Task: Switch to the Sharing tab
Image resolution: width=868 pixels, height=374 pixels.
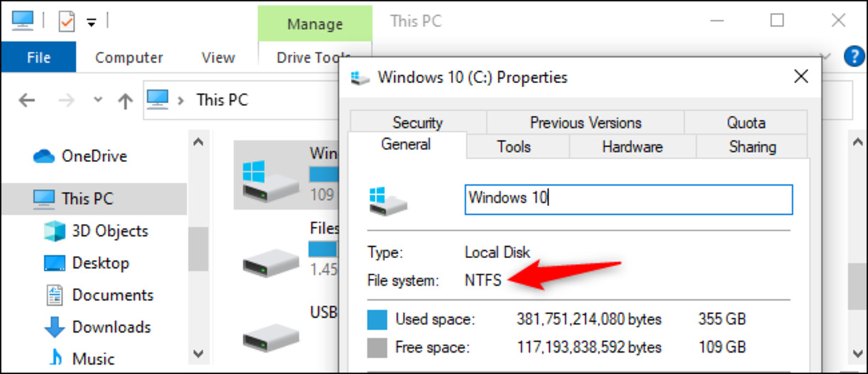Action: point(752,147)
